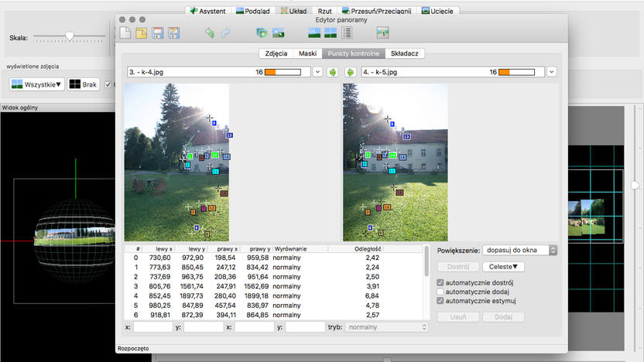644x362 pixels.
Task: Open the Celeste dropdown button
Action: pos(503,266)
